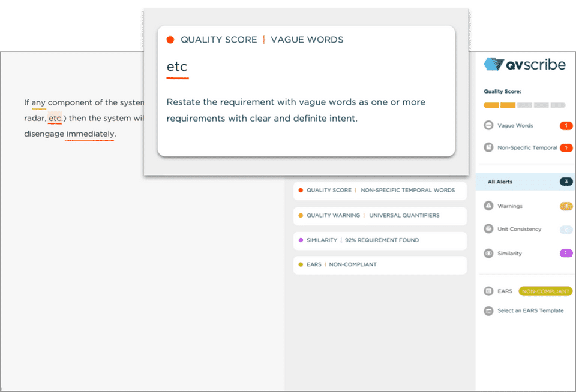Click the NON-COMPLIANT EARS badge

(x=545, y=291)
